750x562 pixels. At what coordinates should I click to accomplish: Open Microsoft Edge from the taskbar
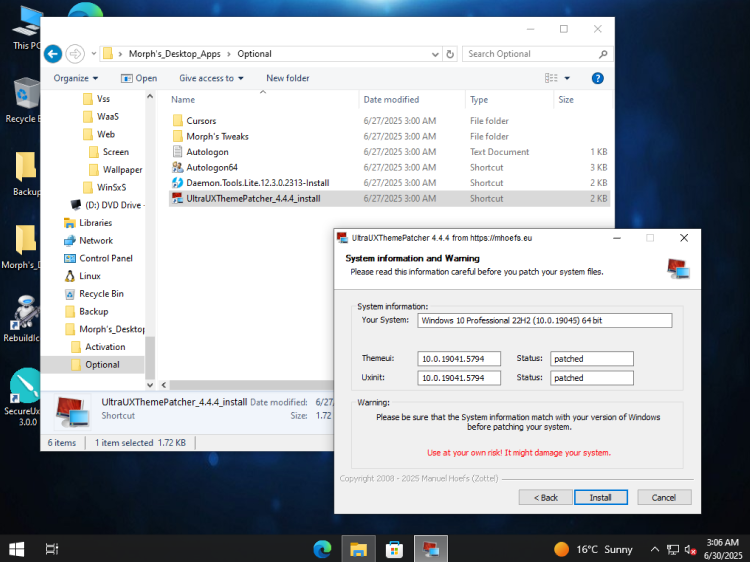(322, 549)
